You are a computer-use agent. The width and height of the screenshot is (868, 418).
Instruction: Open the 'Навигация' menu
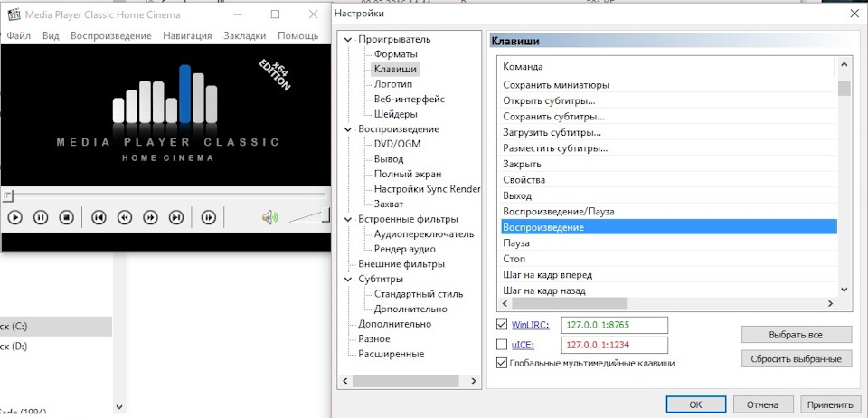(187, 35)
